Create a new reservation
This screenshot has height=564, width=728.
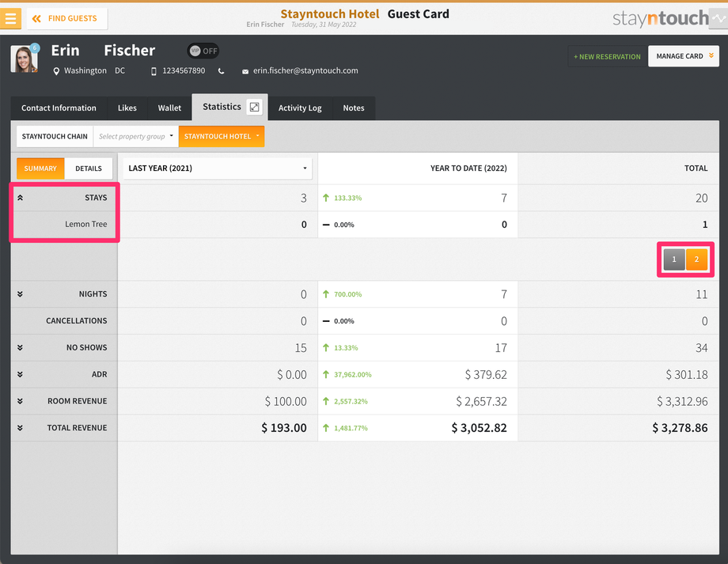pos(607,57)
